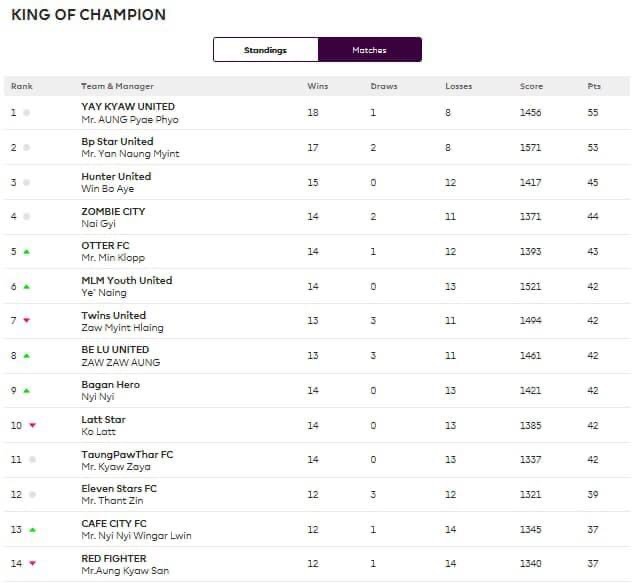Click the Wins column header
The image size is (637, 587).
click(317, 86)
